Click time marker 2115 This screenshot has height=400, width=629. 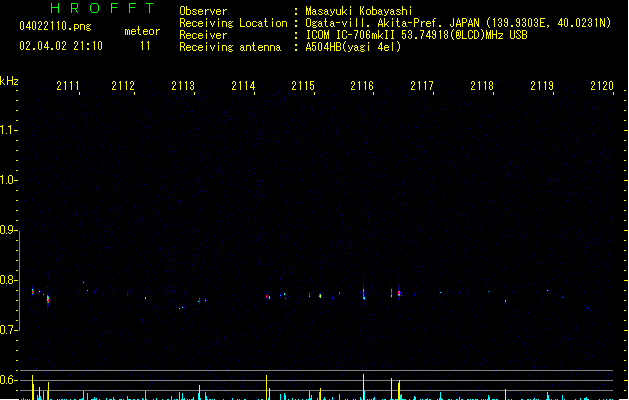click(303, 86)
